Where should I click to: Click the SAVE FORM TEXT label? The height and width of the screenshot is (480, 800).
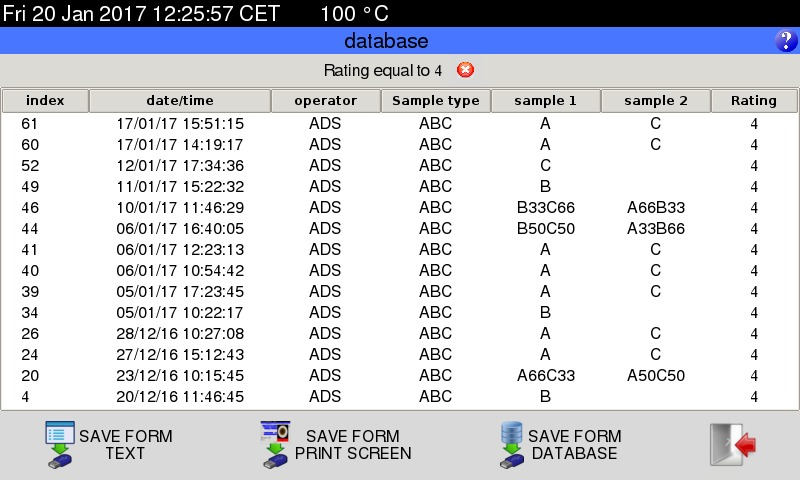(x=126, y=445)
